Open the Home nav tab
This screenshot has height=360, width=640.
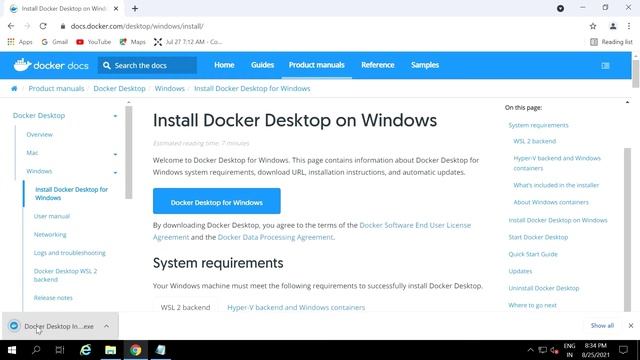point(224,65)
